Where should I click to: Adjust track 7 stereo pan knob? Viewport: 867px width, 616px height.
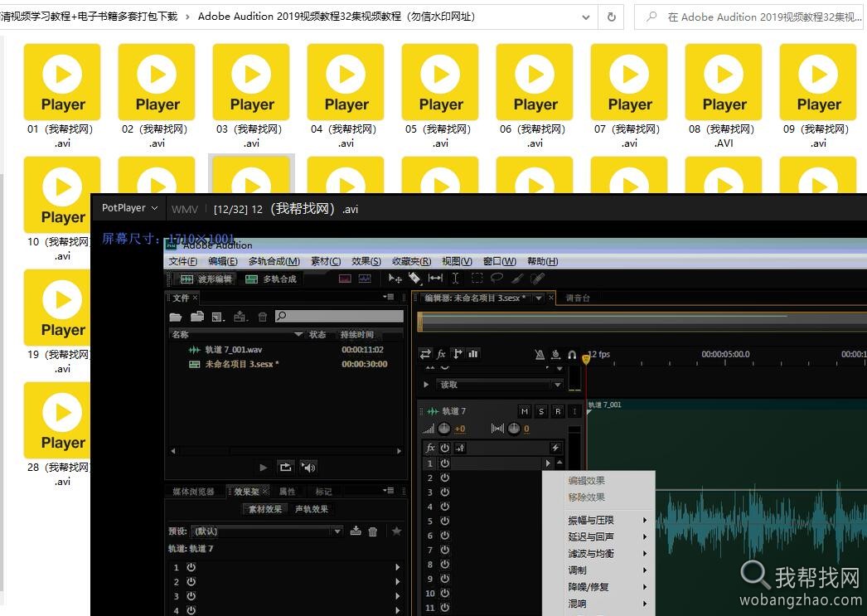tap(514, 429)
